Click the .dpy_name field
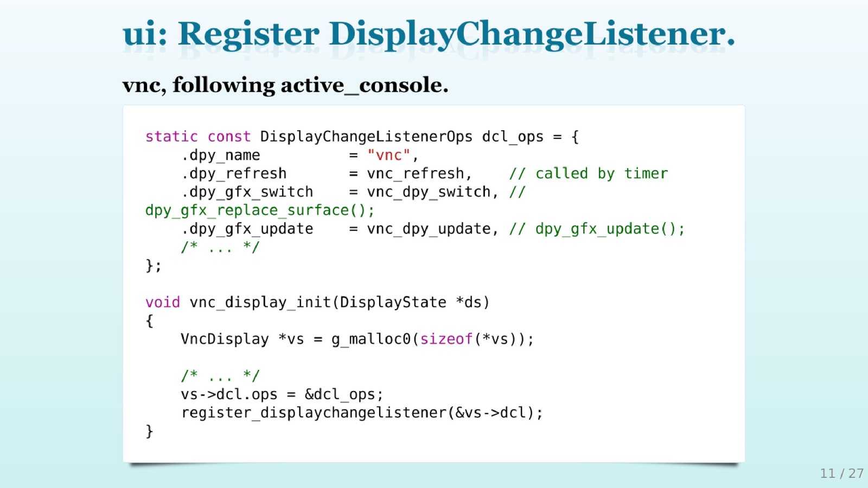 coord(220,155)
